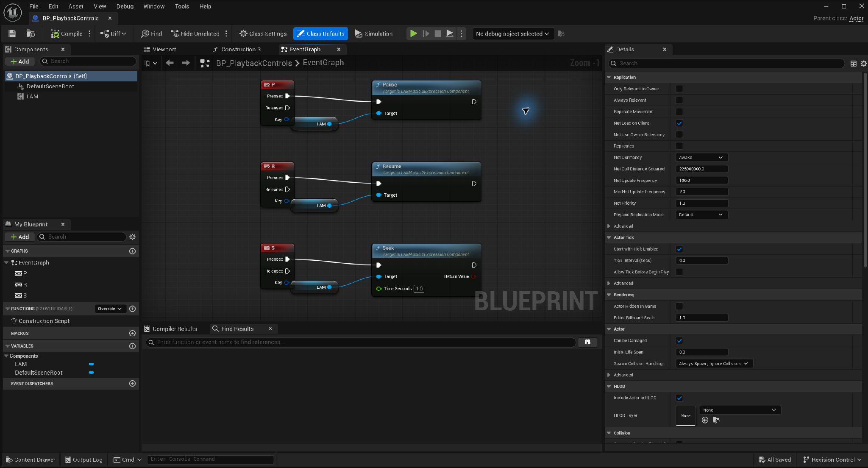Add a new event dispatcher with the plus icon
Screen dimensions: 868x468
pos(132,383)
